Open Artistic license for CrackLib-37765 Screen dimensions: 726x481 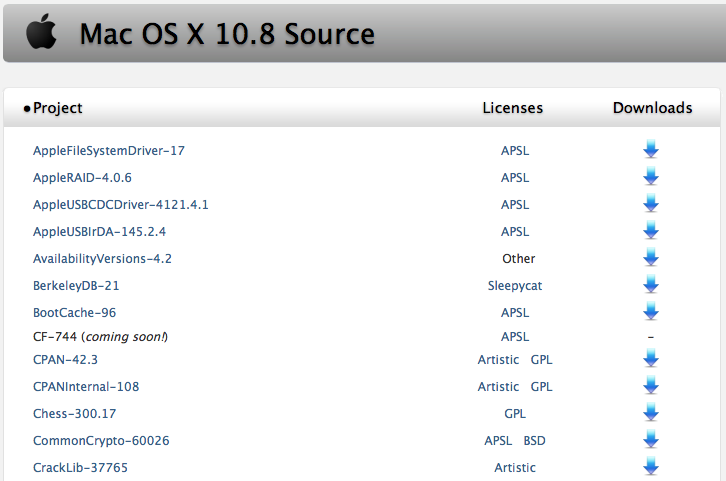(515, 468)
